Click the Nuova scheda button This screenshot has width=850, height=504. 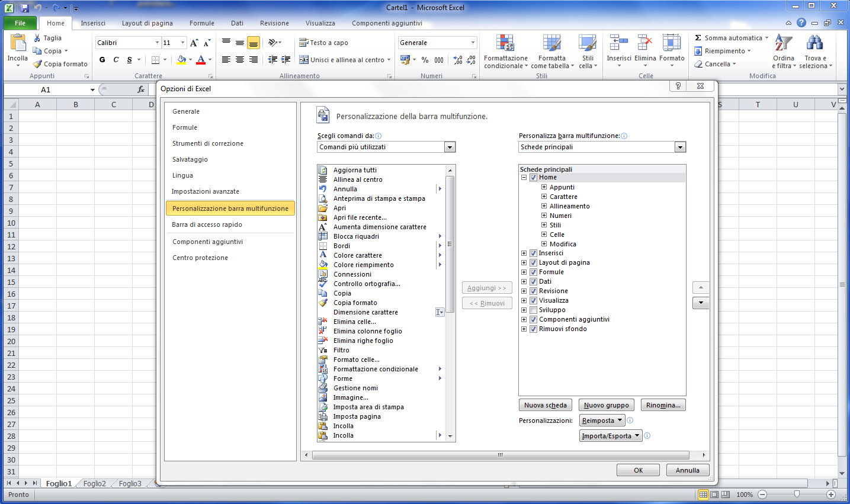(545, 405)
